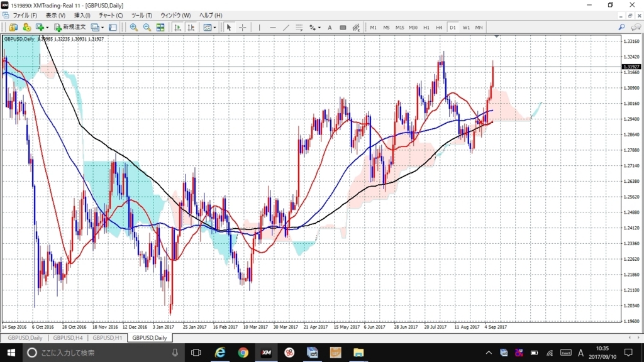The width and height of the screenshot is (644, 362).
Task: Switch to the GBPUSD,H4 chart tab
Action: click(68, 337)
